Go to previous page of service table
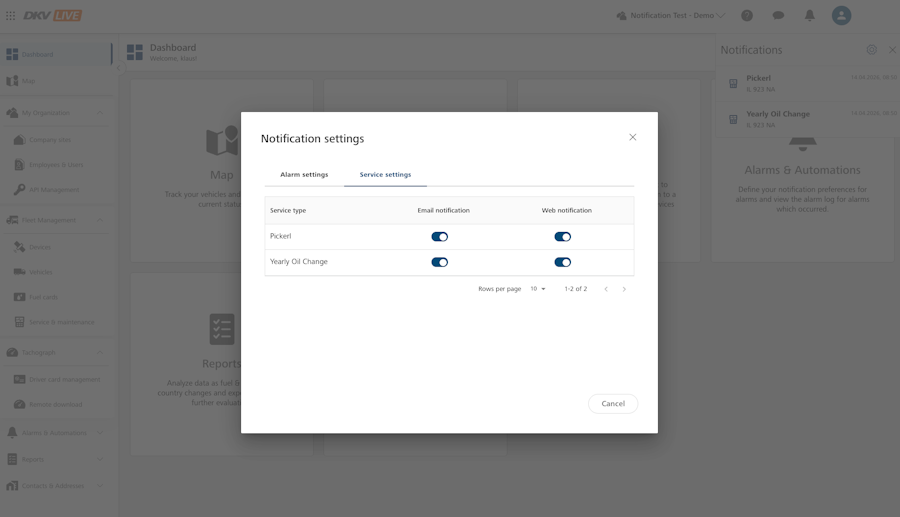The image size is (900, 517). pos(606,289)
